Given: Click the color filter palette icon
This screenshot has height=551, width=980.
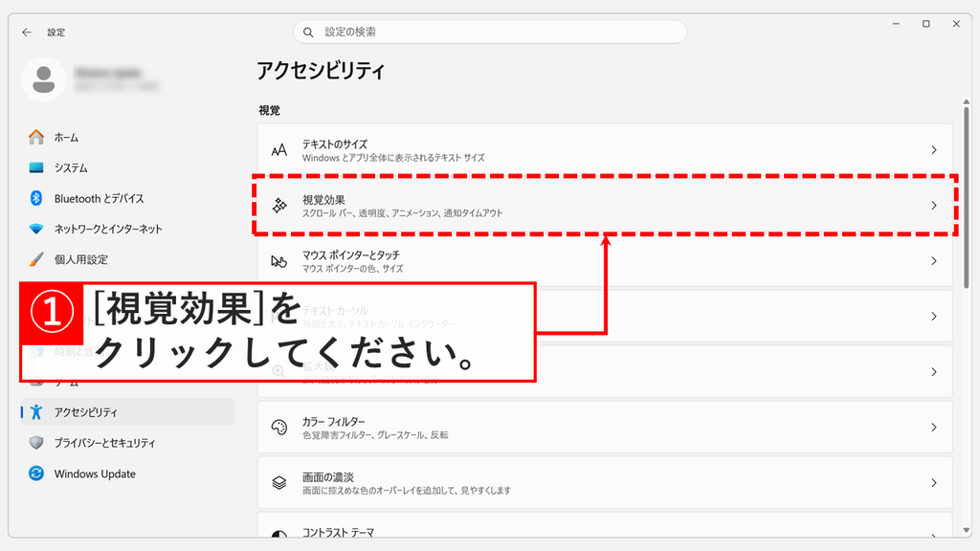Looking at the screenshot, I should pos(279,428).
